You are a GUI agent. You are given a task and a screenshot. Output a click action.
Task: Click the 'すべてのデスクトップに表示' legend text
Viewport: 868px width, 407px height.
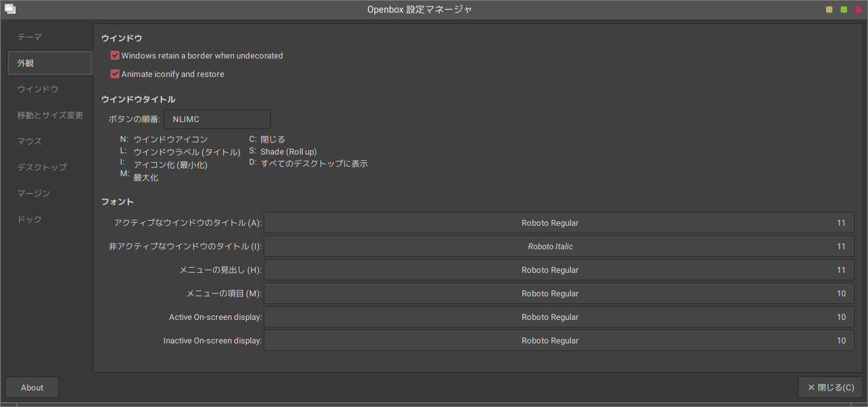click(x=314, y=163)
